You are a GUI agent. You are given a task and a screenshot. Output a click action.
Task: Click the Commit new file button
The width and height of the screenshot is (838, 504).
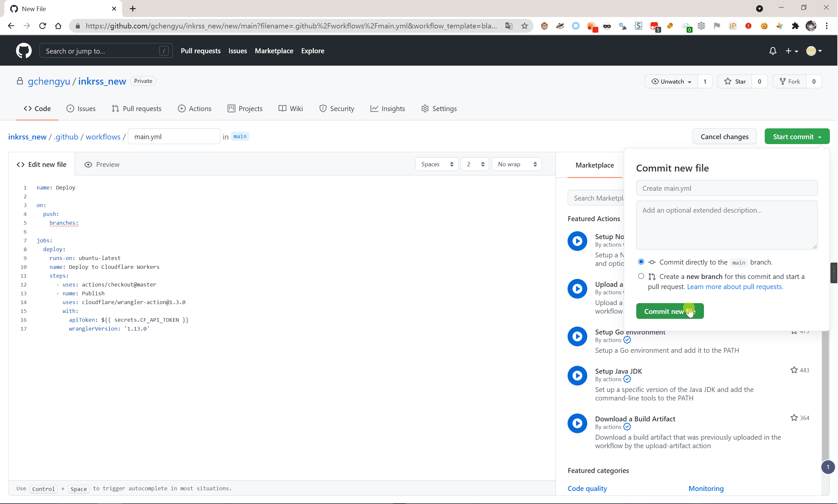coord(670,311)
